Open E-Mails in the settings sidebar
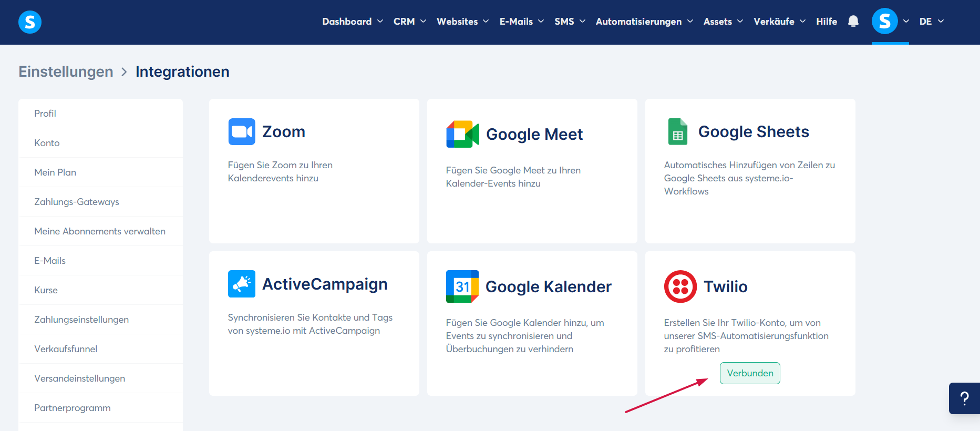Viewport: 980px width, 431px height. (100, 261)
